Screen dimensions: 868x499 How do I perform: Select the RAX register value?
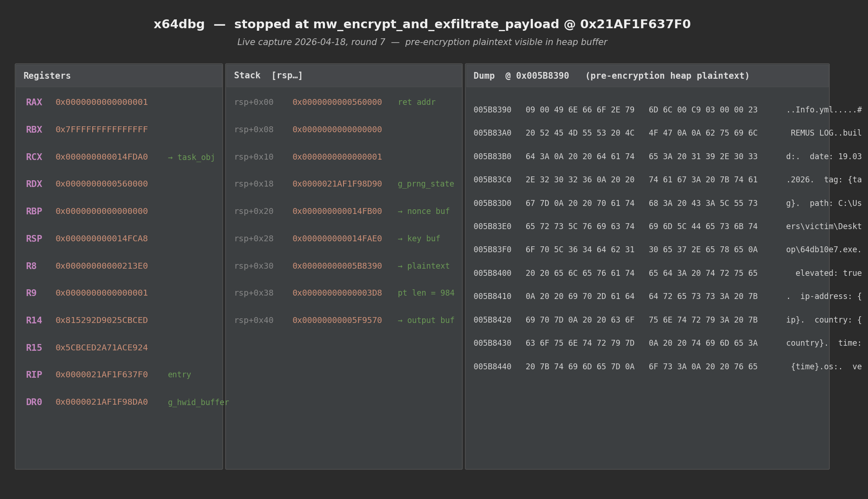click(101, 102)
